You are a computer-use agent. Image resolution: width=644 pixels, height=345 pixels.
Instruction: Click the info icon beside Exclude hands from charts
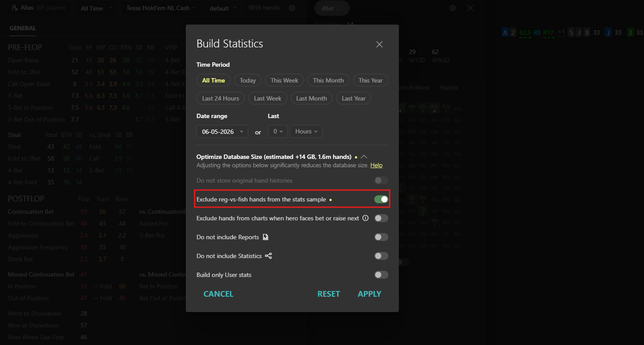(365, 218)
